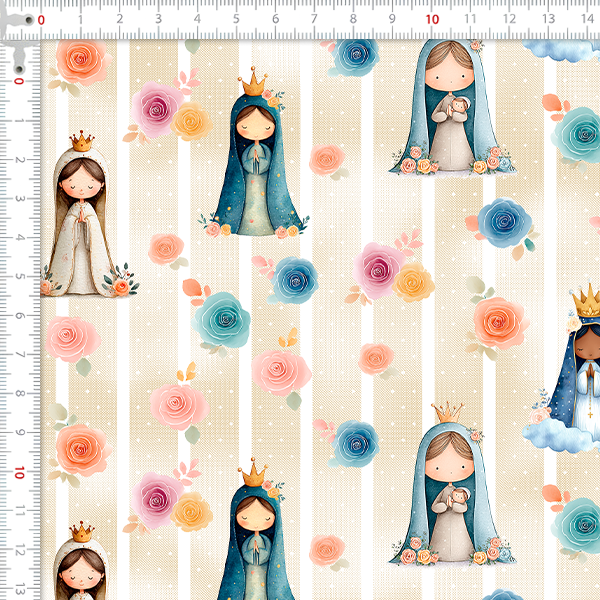
Task: Select number 6 on the top ruler
Action: 276,19
